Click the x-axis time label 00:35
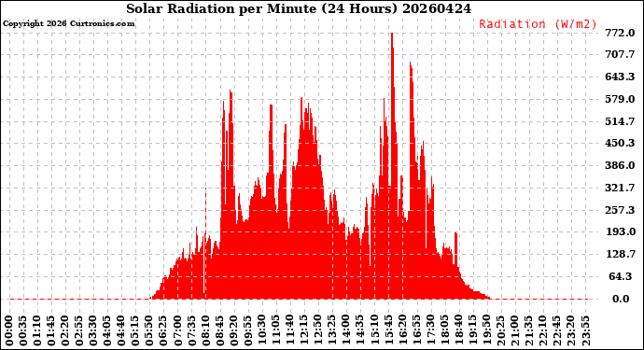644x350 pixels. tap(24, 331)
